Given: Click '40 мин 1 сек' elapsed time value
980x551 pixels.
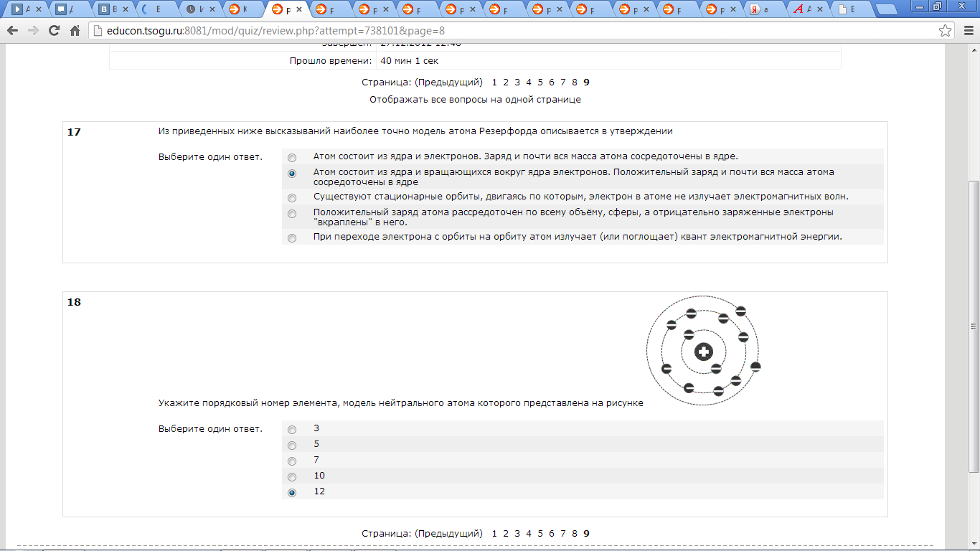Looking at the screenshot, I should point(409,61).
